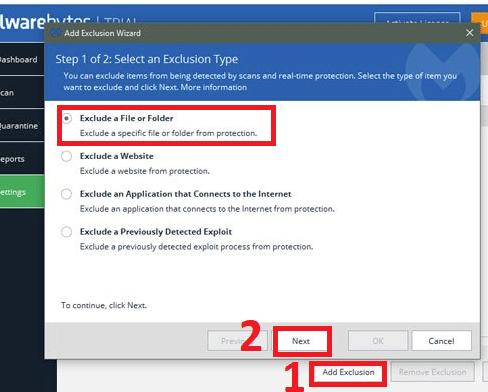Choose the Exclude a Website radio option
The height and width of the screenshot is (392, 488).
coord(67,156)
